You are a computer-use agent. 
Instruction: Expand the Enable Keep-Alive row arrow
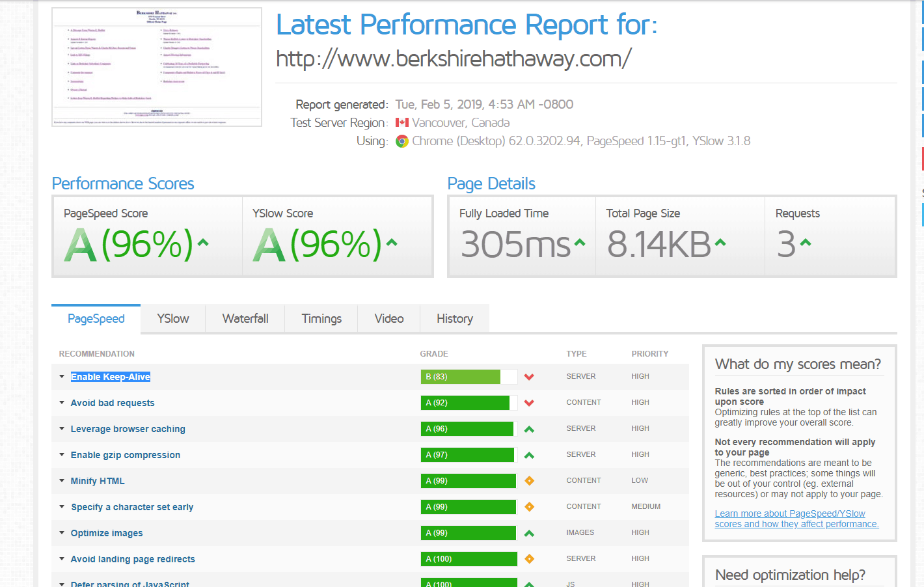[62, 377]
